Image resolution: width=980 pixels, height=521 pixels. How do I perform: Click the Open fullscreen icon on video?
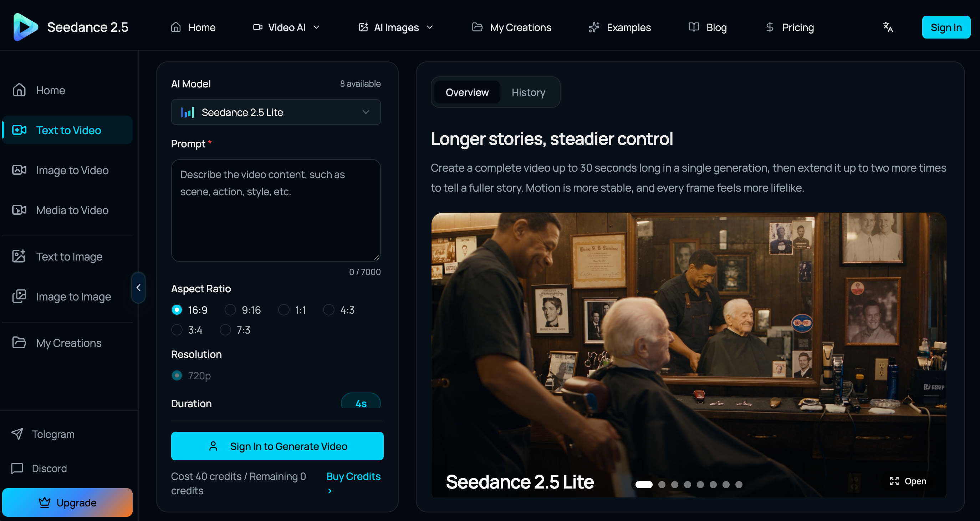894,481
